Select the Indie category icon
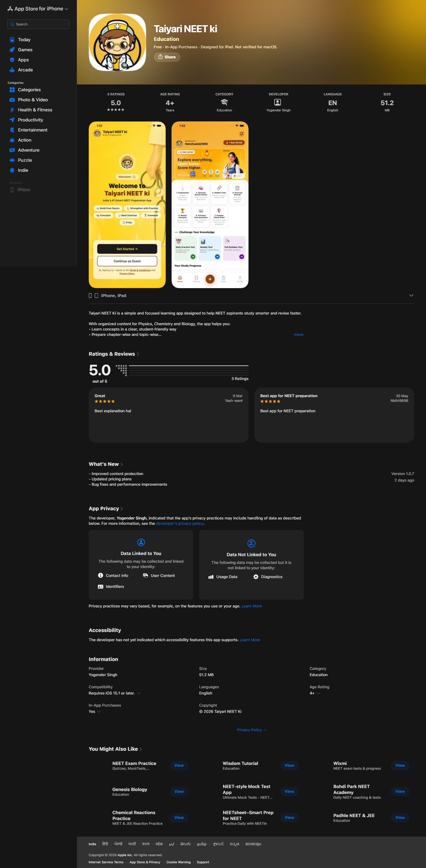 (x=12, y=171)
